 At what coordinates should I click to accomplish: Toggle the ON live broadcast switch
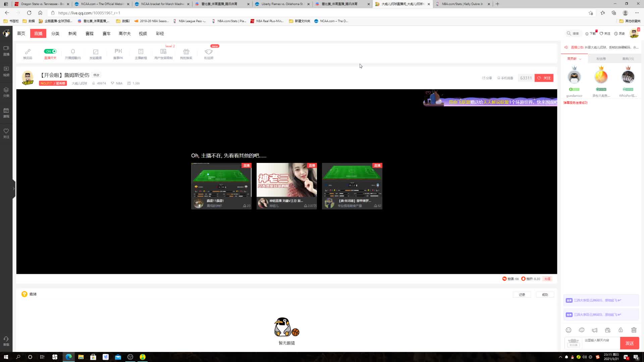(x=50, y=51)
